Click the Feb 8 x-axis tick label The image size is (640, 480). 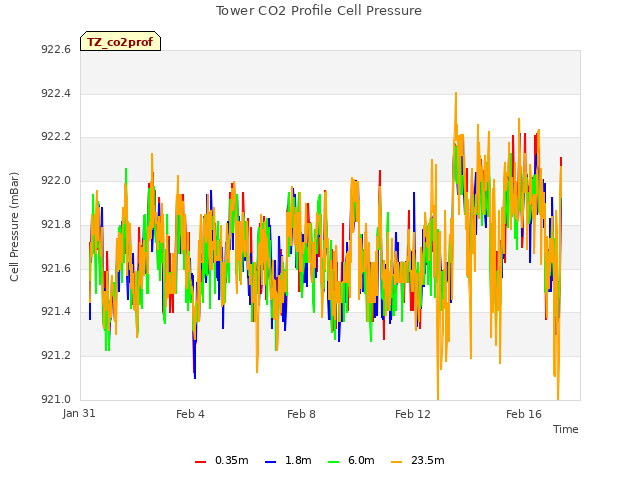(301, 414)
